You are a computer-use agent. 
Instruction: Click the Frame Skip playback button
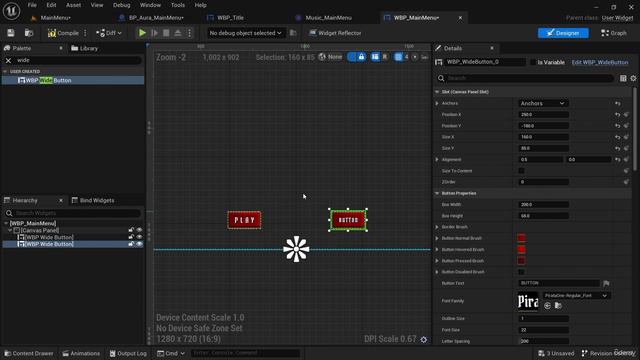[x=154, y=33]
